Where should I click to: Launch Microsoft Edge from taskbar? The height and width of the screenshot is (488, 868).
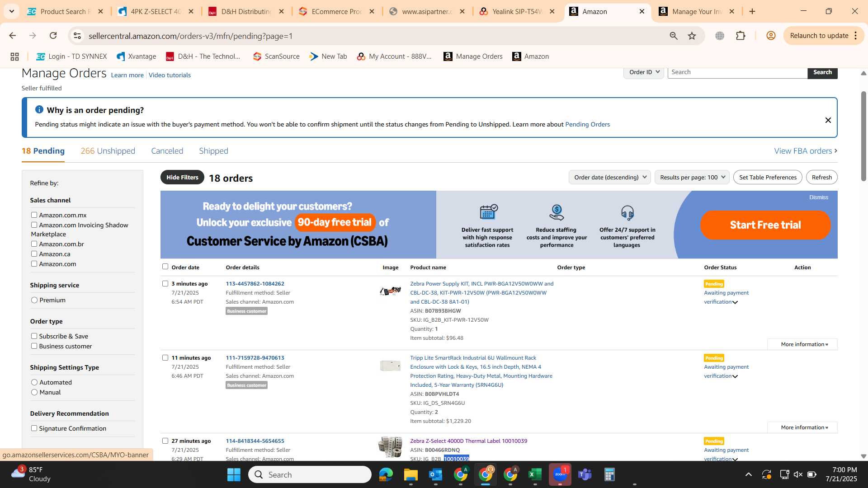(x=386, y=474)
